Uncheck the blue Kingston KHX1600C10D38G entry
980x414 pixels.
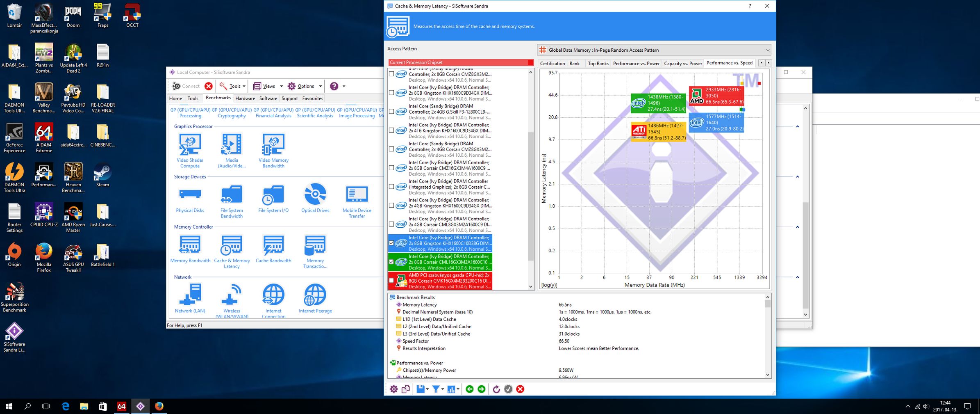[x=391, y=243]
